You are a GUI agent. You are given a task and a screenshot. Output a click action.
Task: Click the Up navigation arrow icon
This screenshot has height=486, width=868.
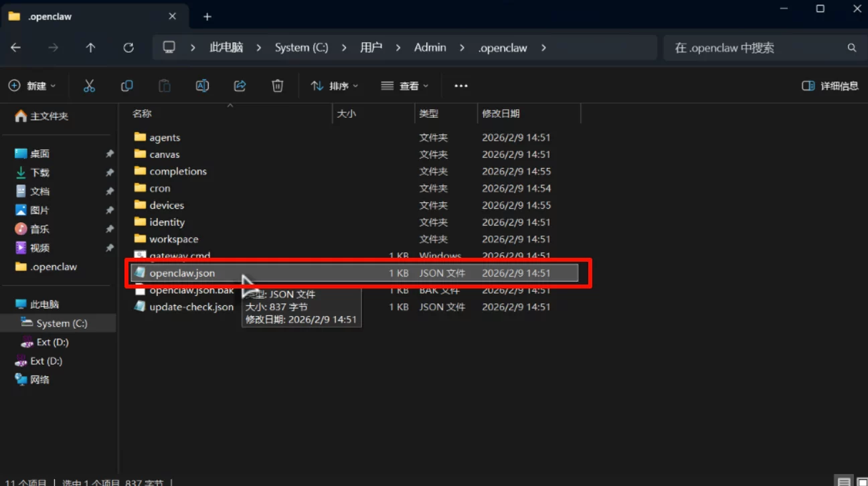click(91, 48)
